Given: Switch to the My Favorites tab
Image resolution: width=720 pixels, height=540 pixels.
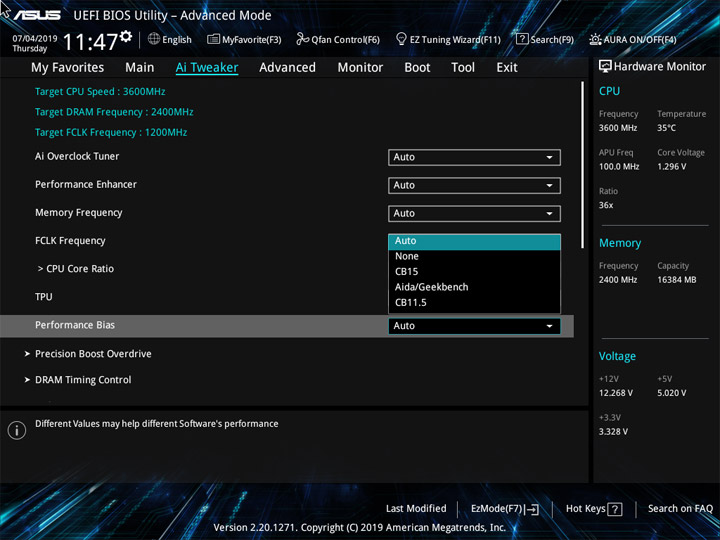Looking at the screenshot, I should pyautogui.click(x=68, y=68).
